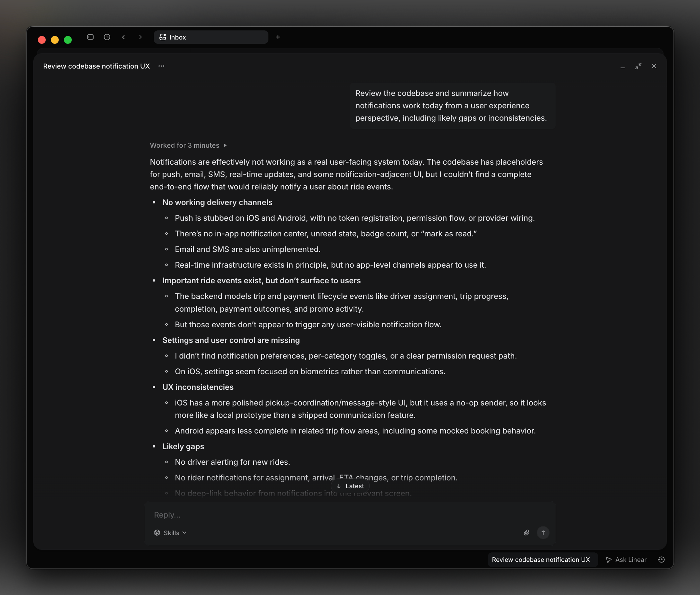
Task: Open a new tab with plus icon
Action: 278,37
